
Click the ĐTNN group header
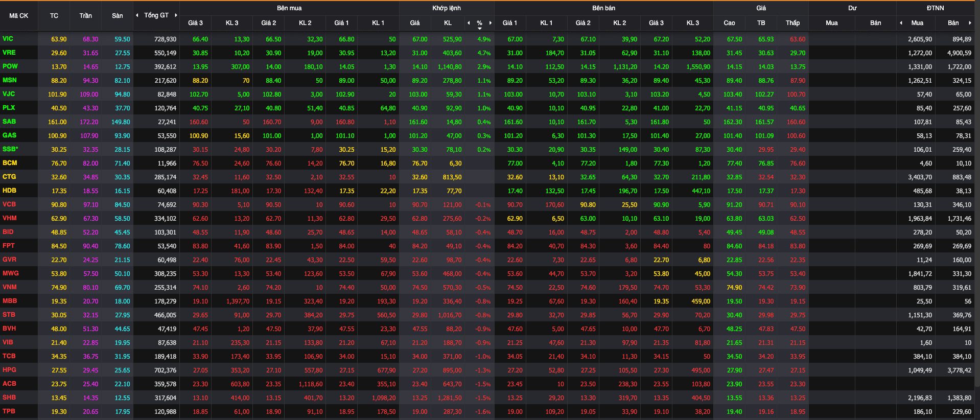click(x=936, y=8)
